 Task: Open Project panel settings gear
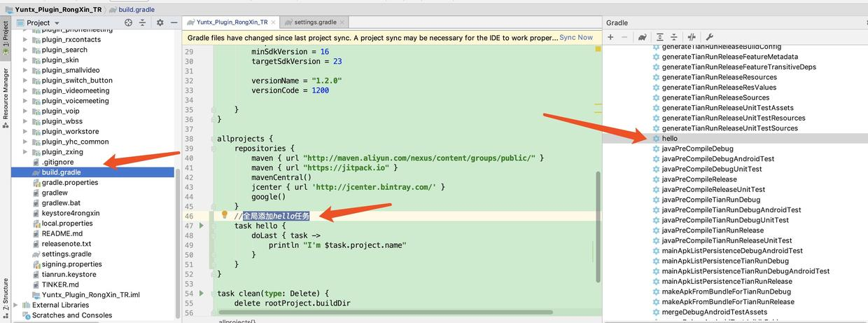click(160, 22)
